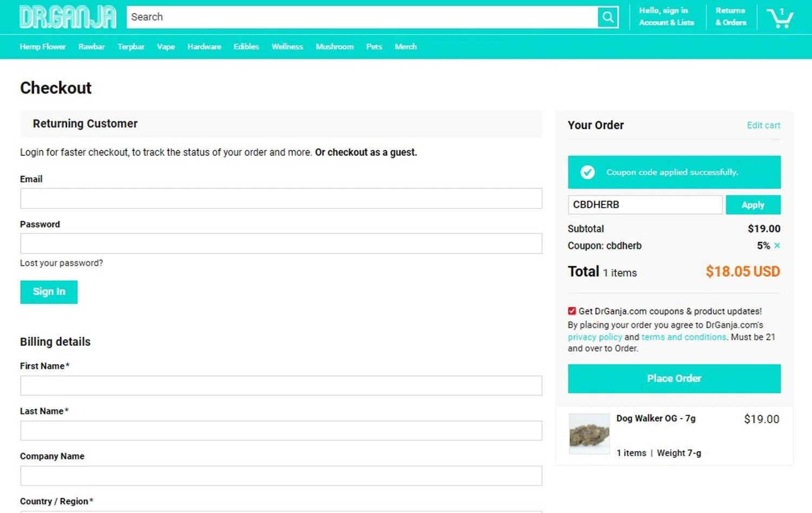Click Hello, sign in Account & Lists
812x513 pixels.
click(666, 17)
